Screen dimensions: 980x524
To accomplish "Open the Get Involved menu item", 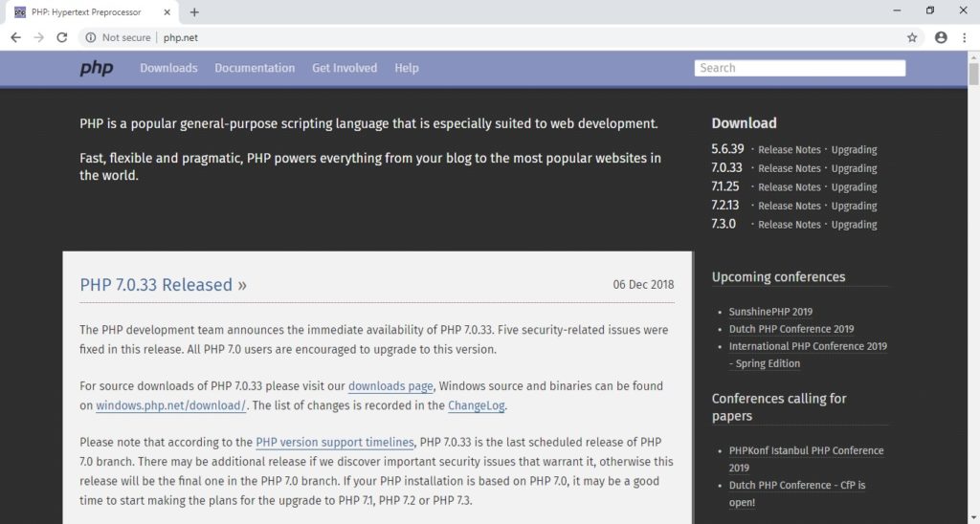I will pos(345,68).
